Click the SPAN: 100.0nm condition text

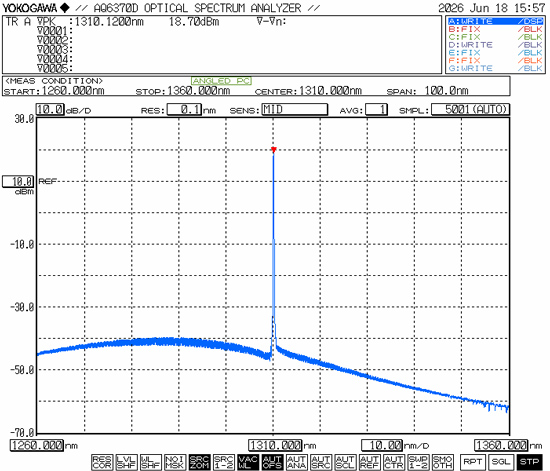pos(427,91)
